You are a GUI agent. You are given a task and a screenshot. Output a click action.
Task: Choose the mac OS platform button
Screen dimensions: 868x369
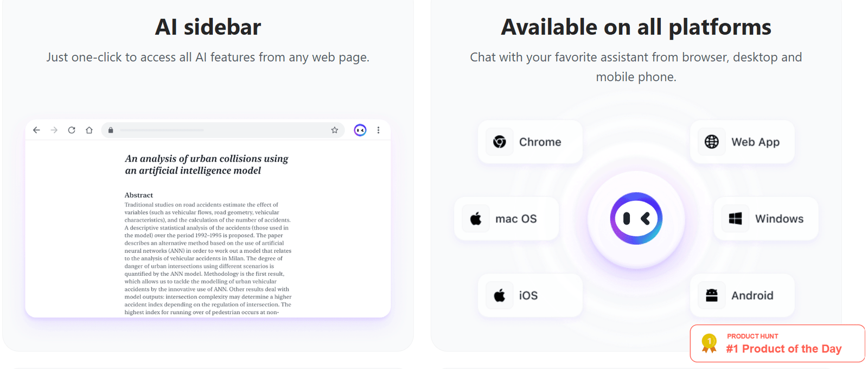506,219
